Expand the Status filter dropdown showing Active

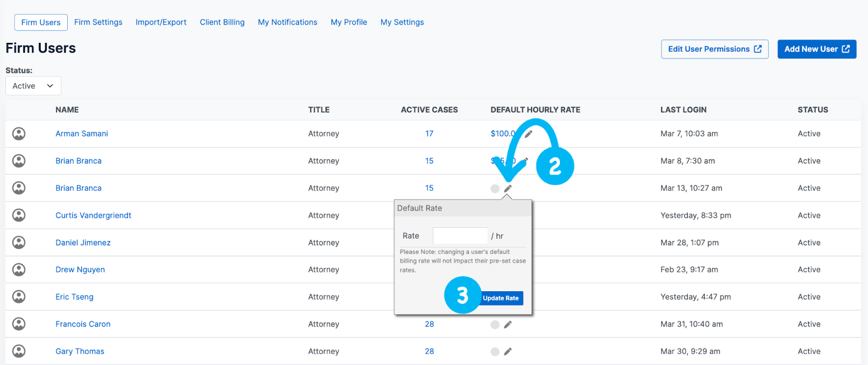tap(33, 86)
